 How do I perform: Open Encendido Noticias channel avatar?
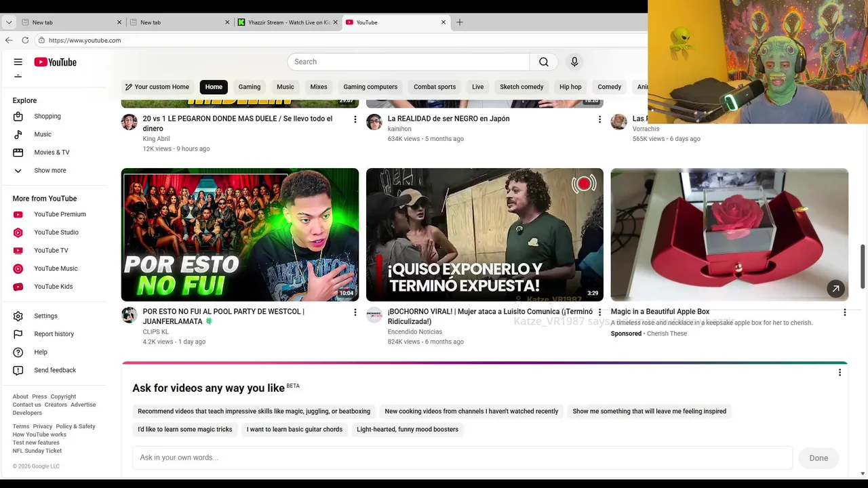tap(374, 315)
